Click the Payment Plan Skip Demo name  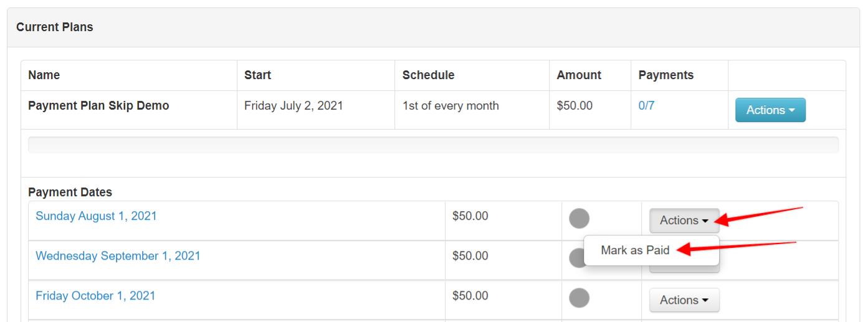pos(98,106)
